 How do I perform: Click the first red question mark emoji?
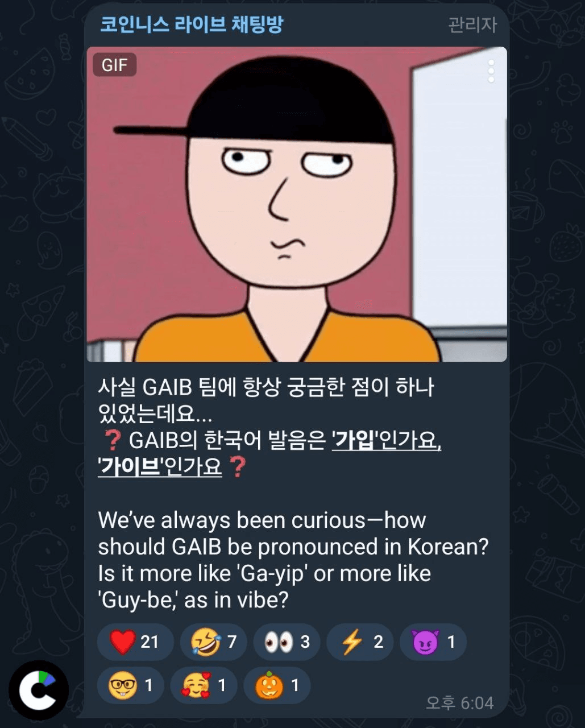(113, 440)
